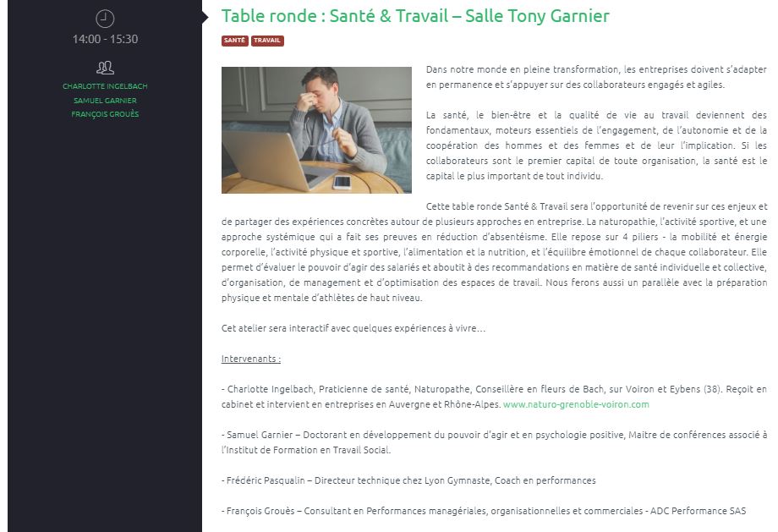Click the underlined Intervenants heading
778x532 pixels.
pyautogui.click(x=250, y=359)
